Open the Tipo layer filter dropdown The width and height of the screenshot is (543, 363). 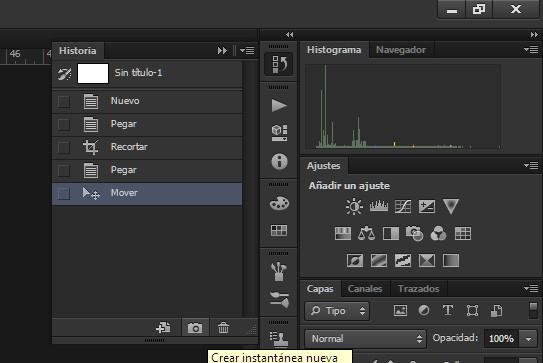(337, 311)
